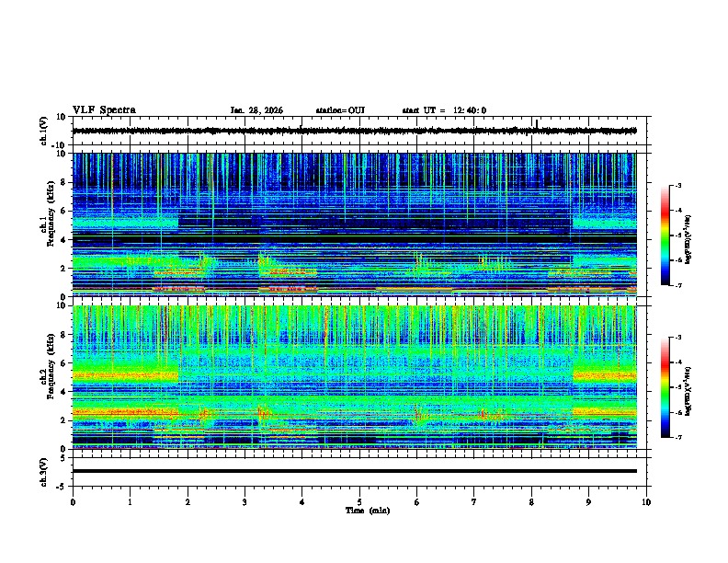Click the "-3" label on ch.2 colorbar
The image size is (728, 563).
click(678, 338)
